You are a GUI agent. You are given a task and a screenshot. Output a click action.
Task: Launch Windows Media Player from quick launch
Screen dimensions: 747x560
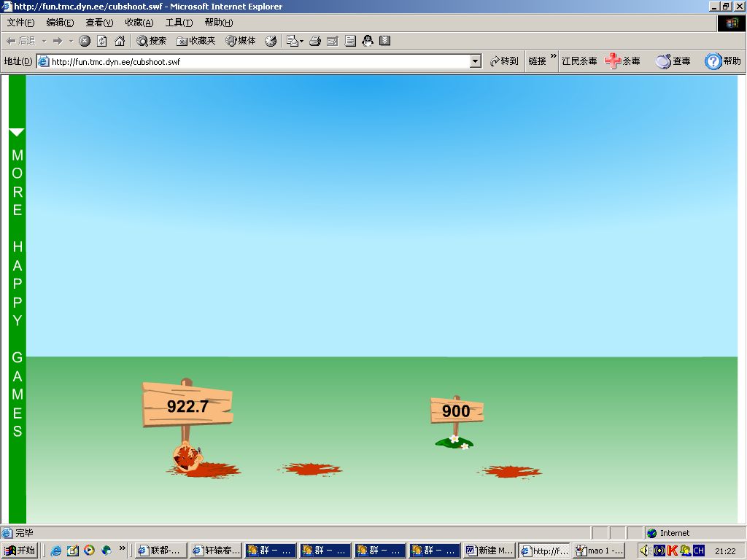(89, 551)
